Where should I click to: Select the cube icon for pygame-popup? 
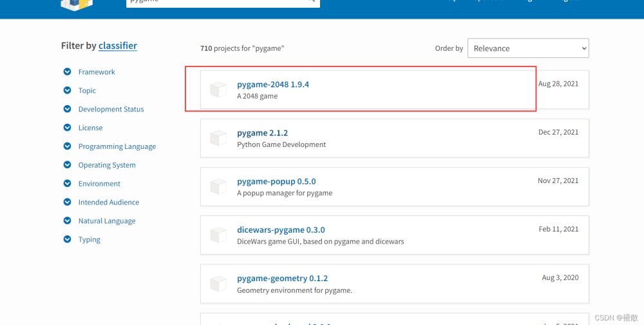(219, 187)
